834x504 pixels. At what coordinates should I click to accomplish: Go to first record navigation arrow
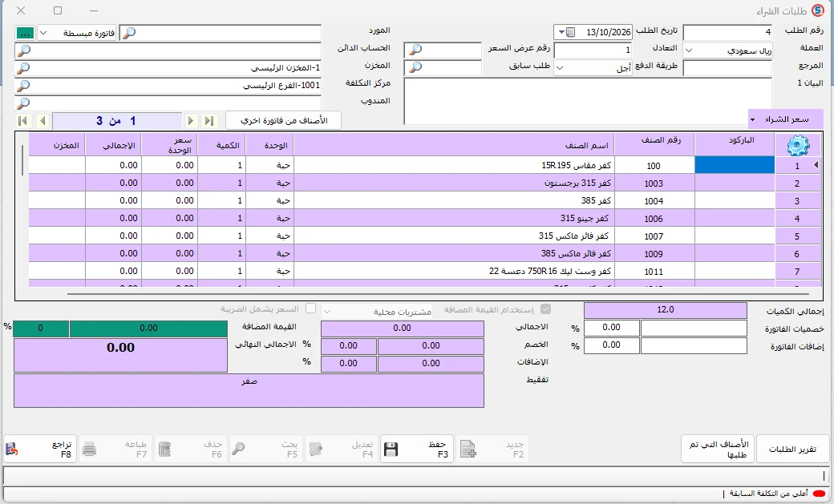coord(22,121)
